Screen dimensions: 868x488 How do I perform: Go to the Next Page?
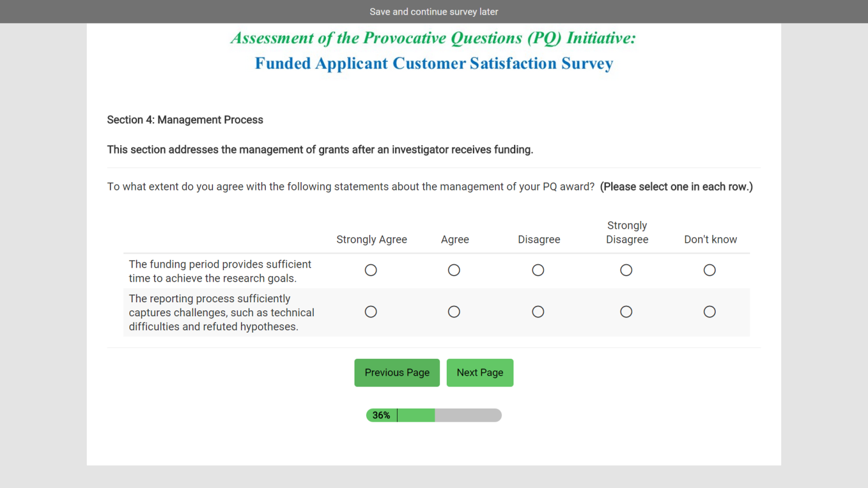point(480,373)
